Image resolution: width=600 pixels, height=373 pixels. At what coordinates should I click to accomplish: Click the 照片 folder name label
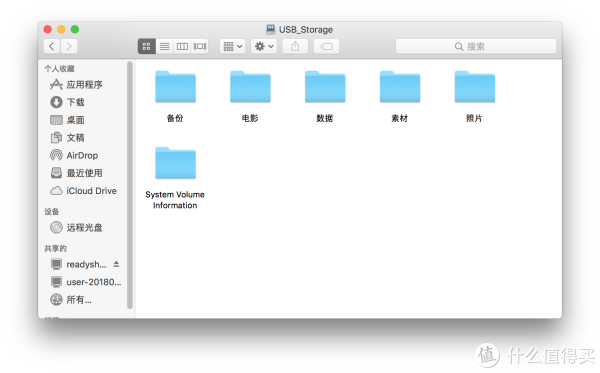pyautogui.click(x=474, y=118)
